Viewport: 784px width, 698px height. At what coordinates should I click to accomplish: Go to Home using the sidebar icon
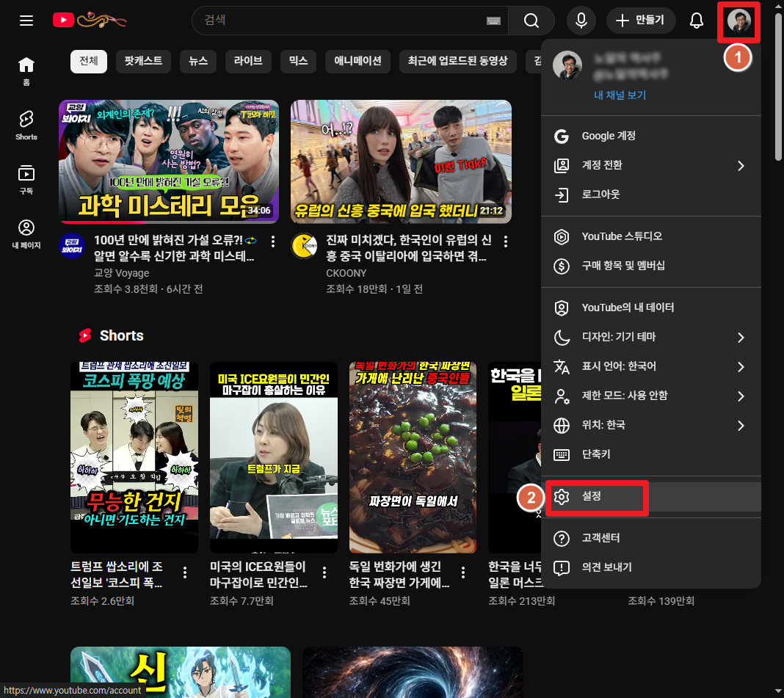[x=26, y=65]
